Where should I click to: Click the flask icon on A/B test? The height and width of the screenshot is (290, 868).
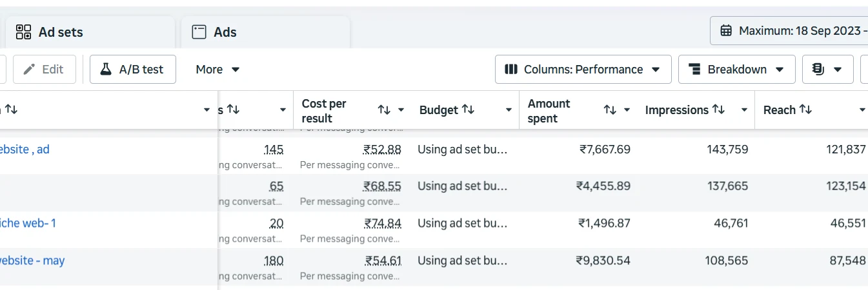coord(106,69)
